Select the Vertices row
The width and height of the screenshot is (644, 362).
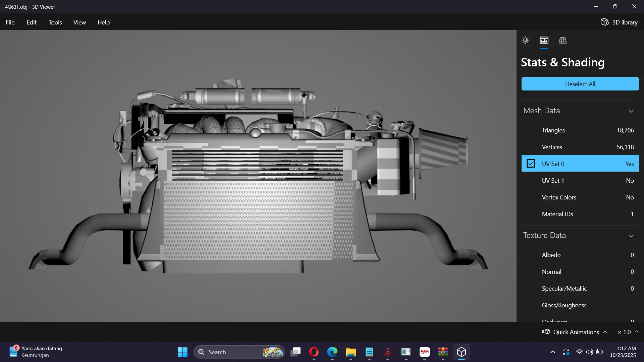[580, 147]
